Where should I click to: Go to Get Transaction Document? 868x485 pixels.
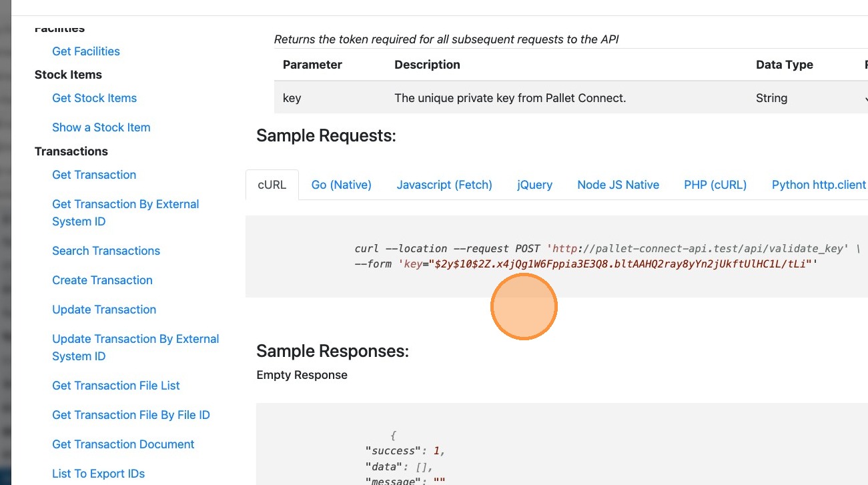pyautogui.click(x=123, y=444)
